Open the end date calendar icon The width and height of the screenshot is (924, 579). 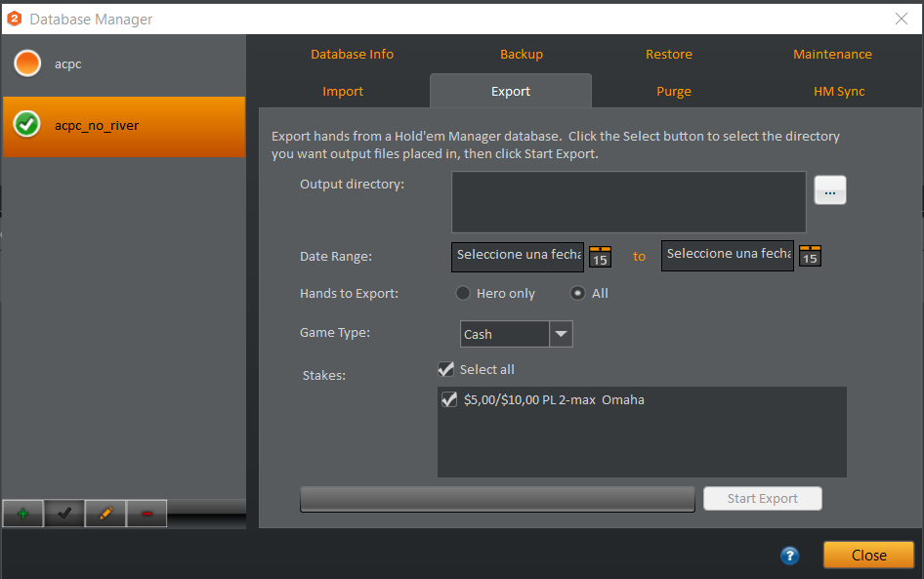pos(810,256)
